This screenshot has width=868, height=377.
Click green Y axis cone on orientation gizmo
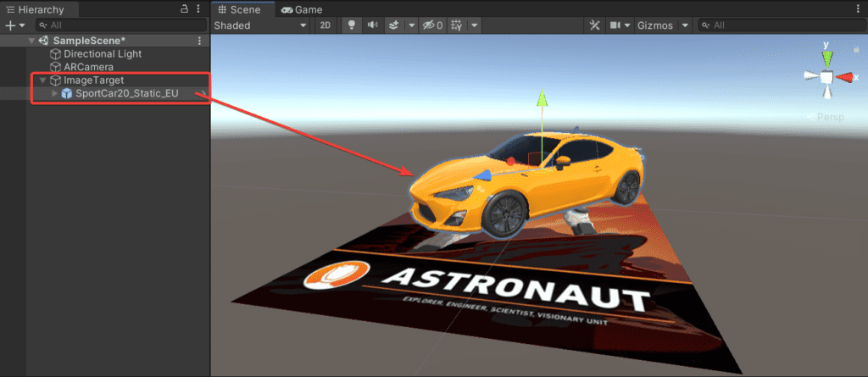[827, 58]
